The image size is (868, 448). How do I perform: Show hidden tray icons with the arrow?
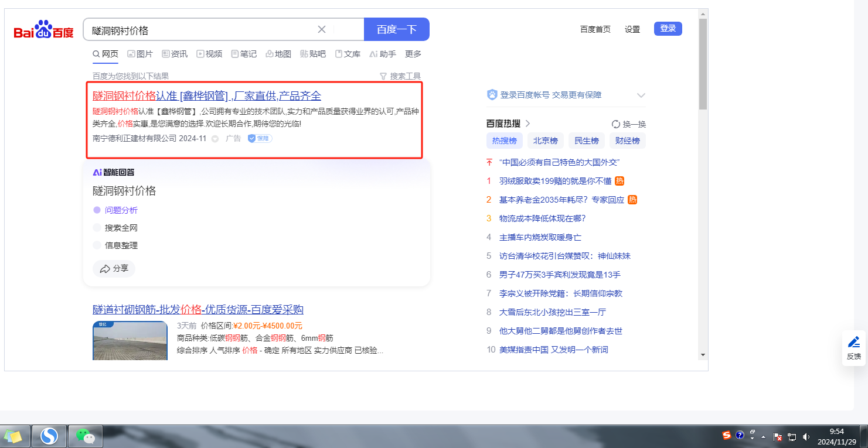[763, 437]
